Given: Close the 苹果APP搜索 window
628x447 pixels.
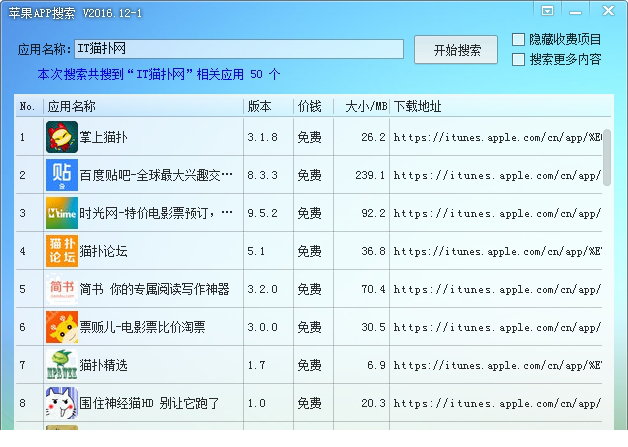Looking at the screenshot, I should tap(608, 10).
